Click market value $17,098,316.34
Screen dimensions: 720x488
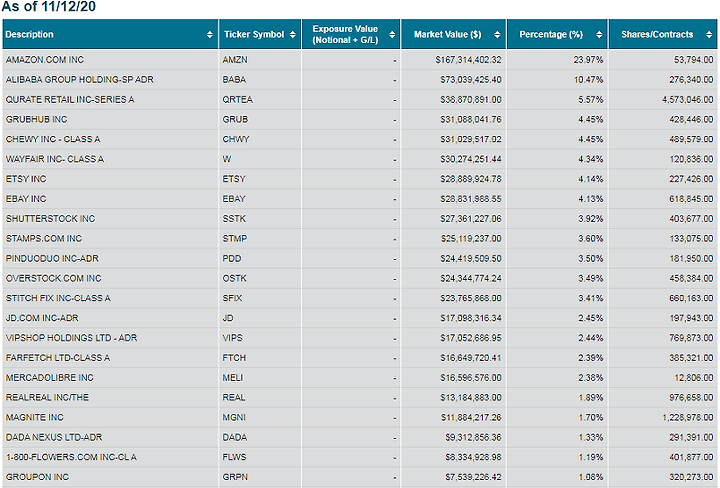point(471,318)
